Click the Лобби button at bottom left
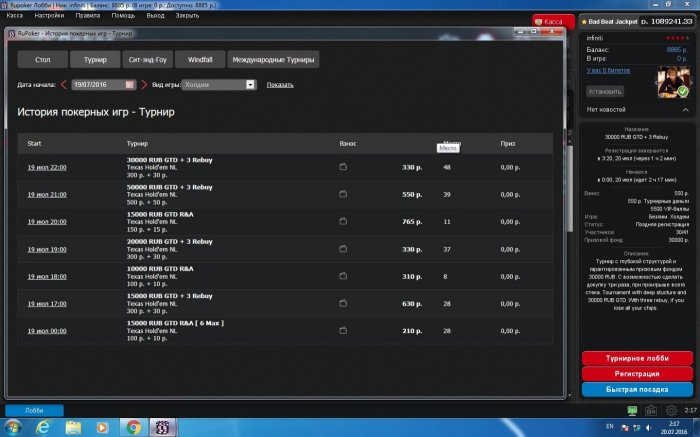Image resolution: width=700 pixels, height=437 pixels. tap(34, 410)
